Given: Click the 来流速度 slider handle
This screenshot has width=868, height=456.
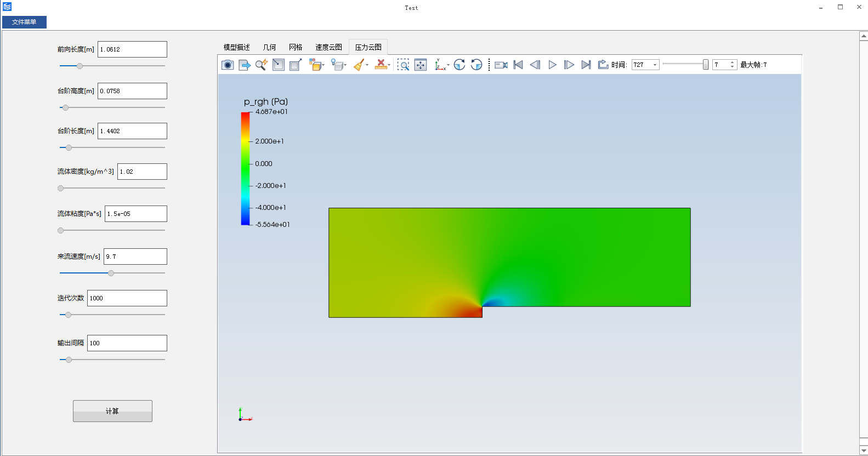Looking at the screenshot, I should 111,273.
